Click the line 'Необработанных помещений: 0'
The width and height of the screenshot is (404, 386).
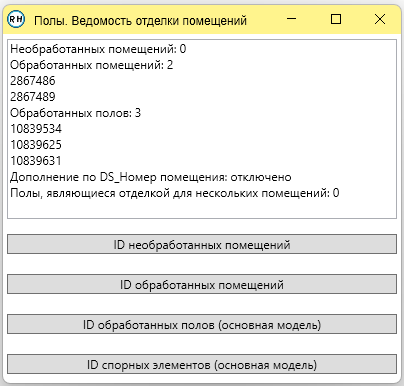pos(98,49)
